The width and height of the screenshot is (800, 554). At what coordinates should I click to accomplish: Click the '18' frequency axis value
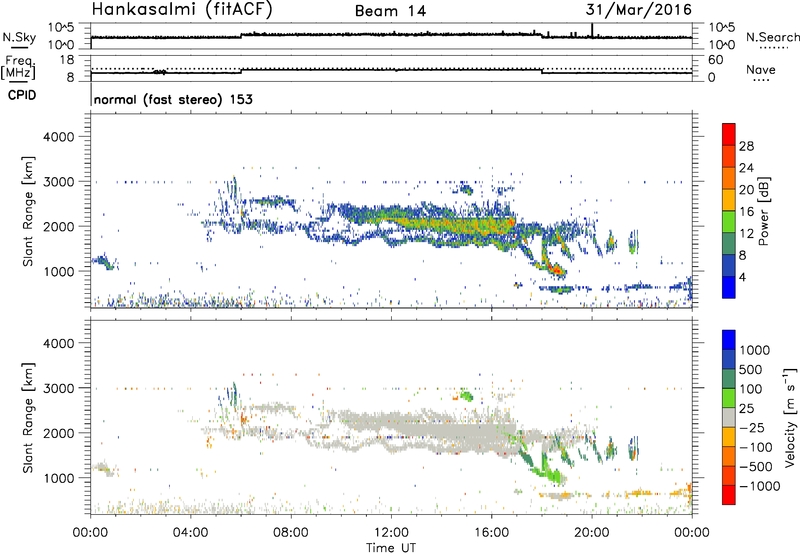(67, 60)
